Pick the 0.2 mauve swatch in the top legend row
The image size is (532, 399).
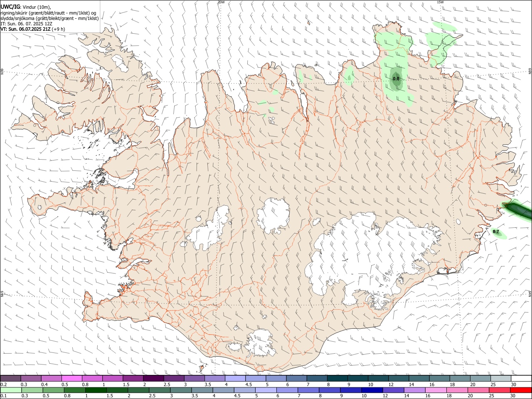coord(10,378)
